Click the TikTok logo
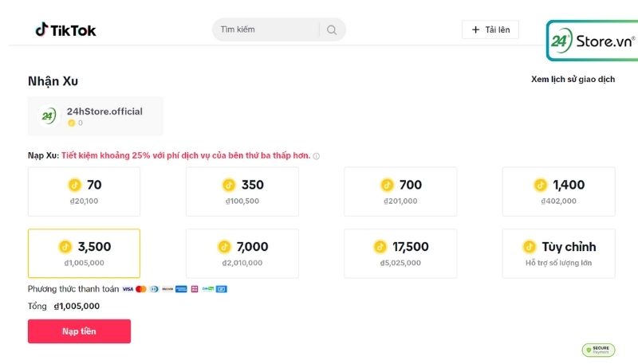The image size is (638, 364). pos(65,29)
